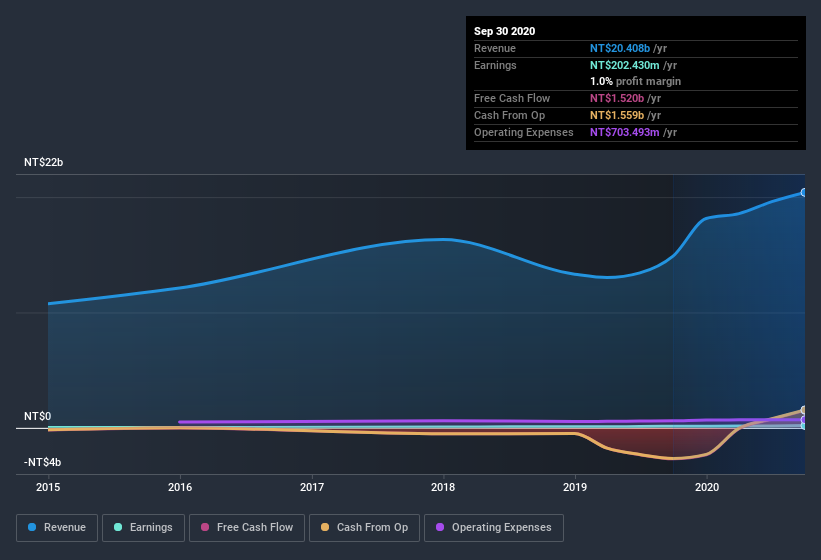Click the Cash From Op row label in tooltip
Screen dimensions: 821x560
[509, 115]
